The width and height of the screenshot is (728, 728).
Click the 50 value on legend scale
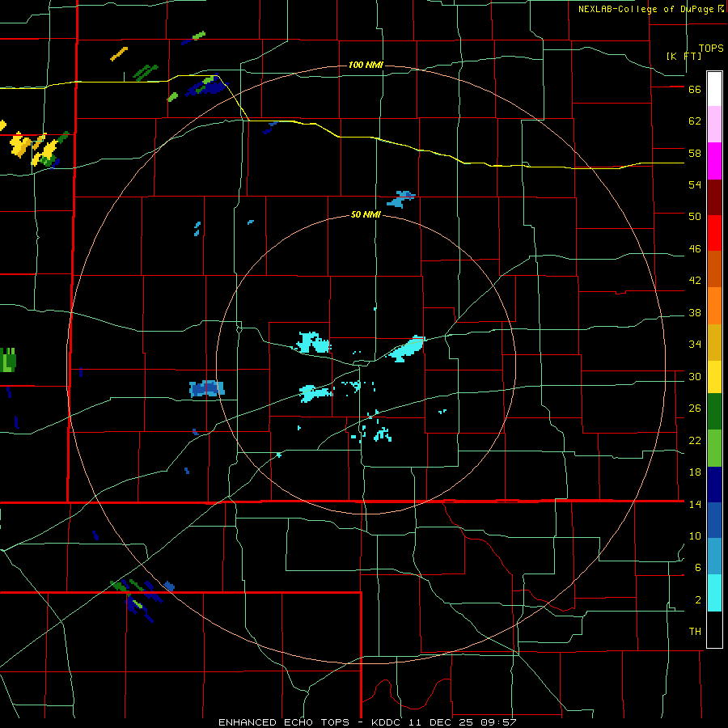tap(695, 217)
